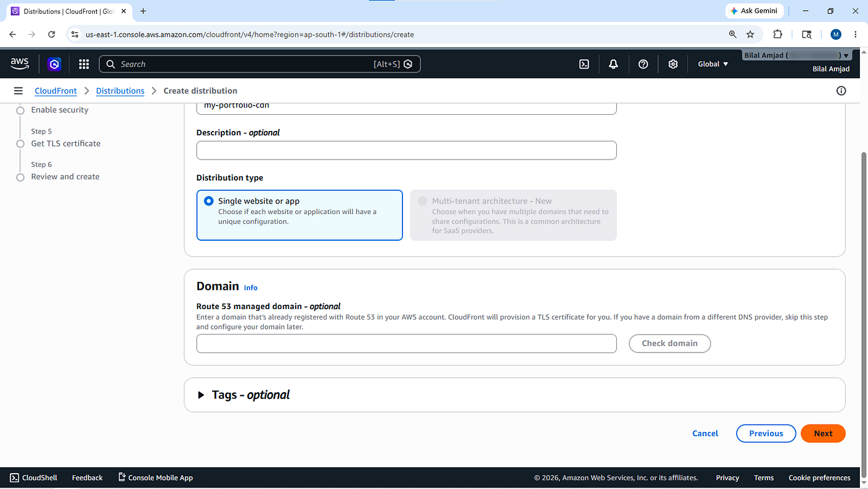Screen dimensions: 868x489
Task: Click the CloudShell icon in the footer
Action: pyautogui.click(x=14, y=478)
